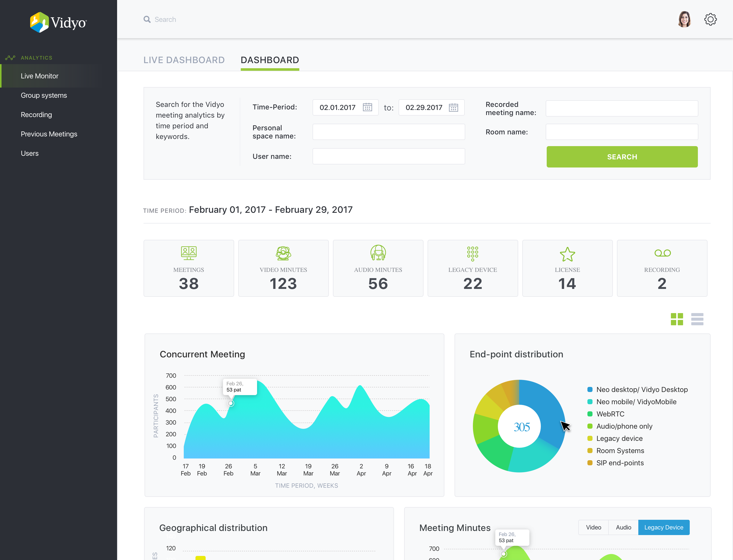Click the Legacy Device keypad icon

[473, 254]
